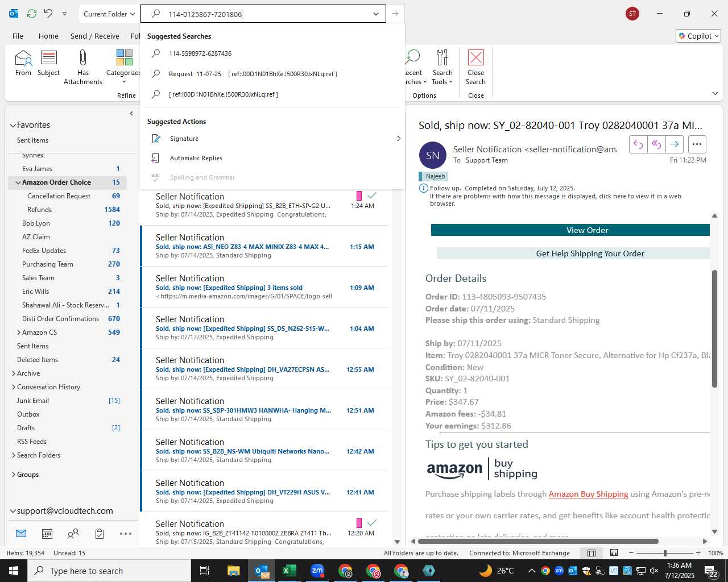Open the File tab
The image size is (728, 582).
point(18,36)
